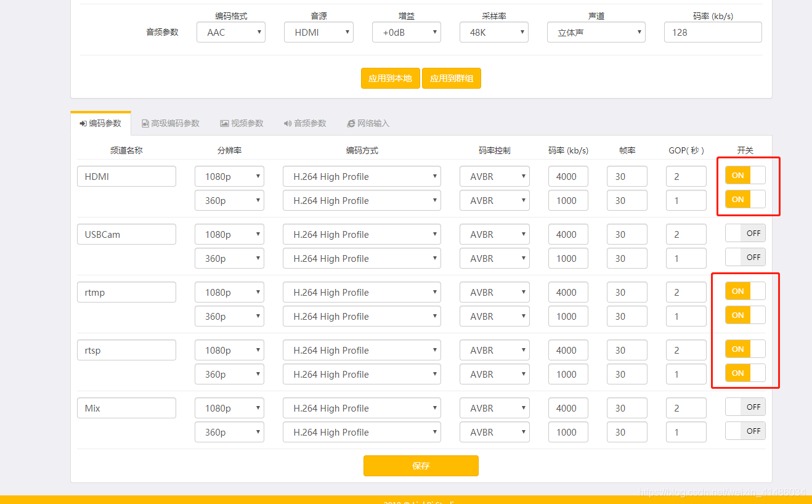Open the 音源 HDMI dropdown
Screen dimensions: 812x504
tap(319, 32)
